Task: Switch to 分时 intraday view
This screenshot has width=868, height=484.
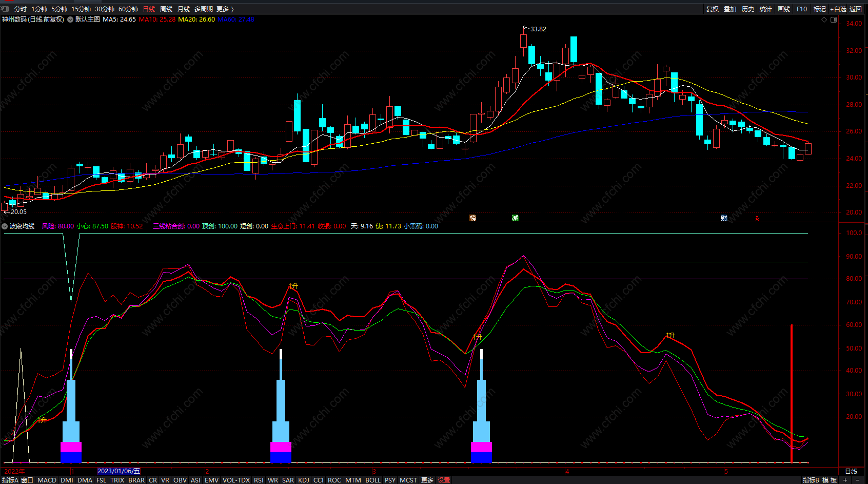Action: click(21, 9)
